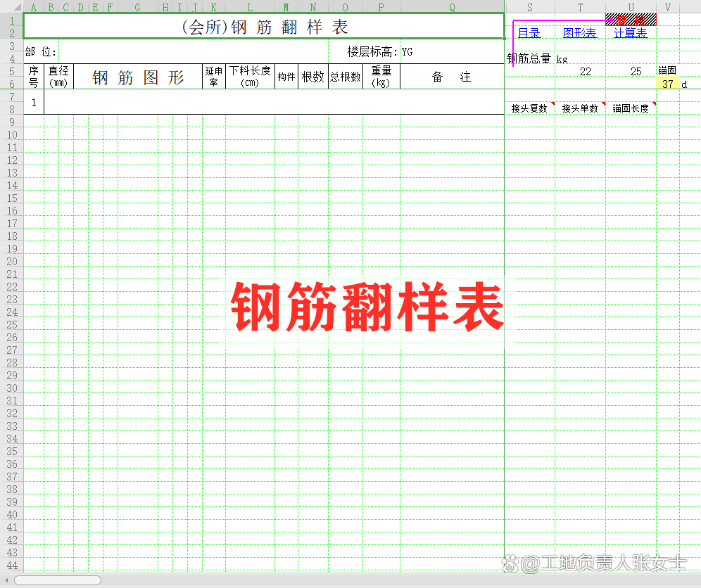Select the 序号 header cell
The height and width of the screenshot is (588, 701).
(x=34, y=77)
